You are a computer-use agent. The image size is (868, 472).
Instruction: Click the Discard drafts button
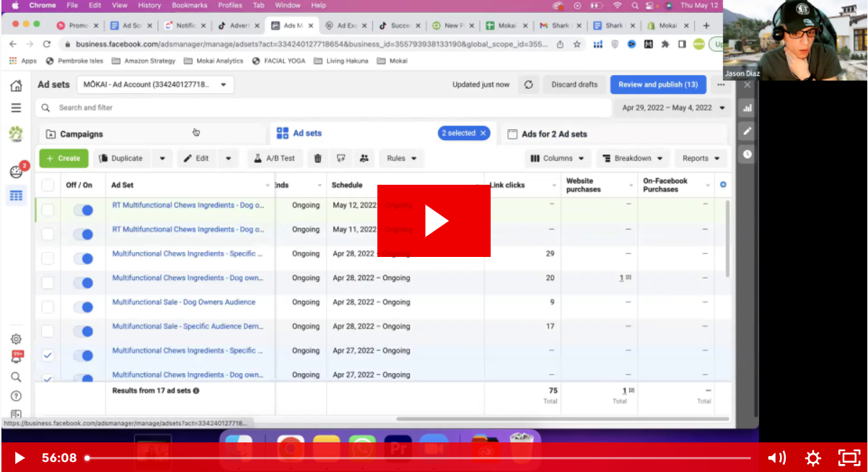[x=574, y=84]
